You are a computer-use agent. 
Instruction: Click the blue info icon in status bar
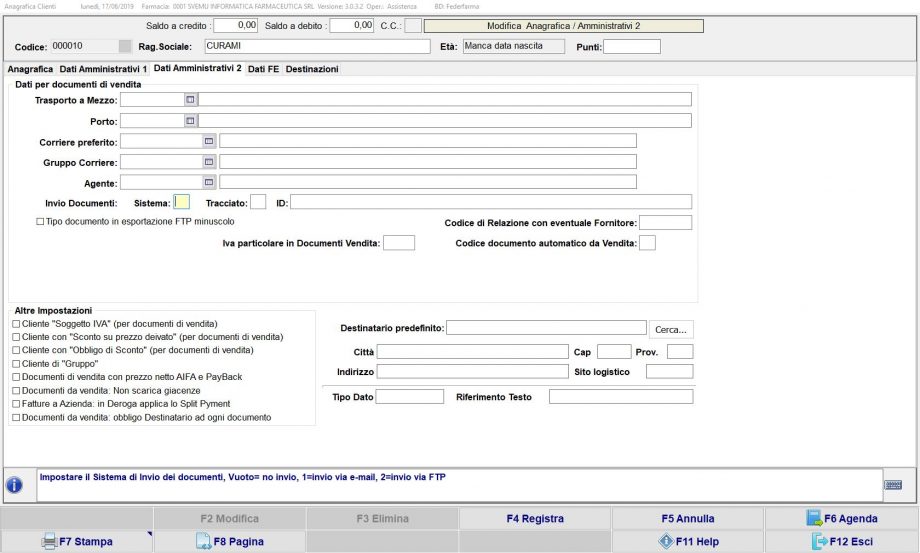(x=15, y=485)
